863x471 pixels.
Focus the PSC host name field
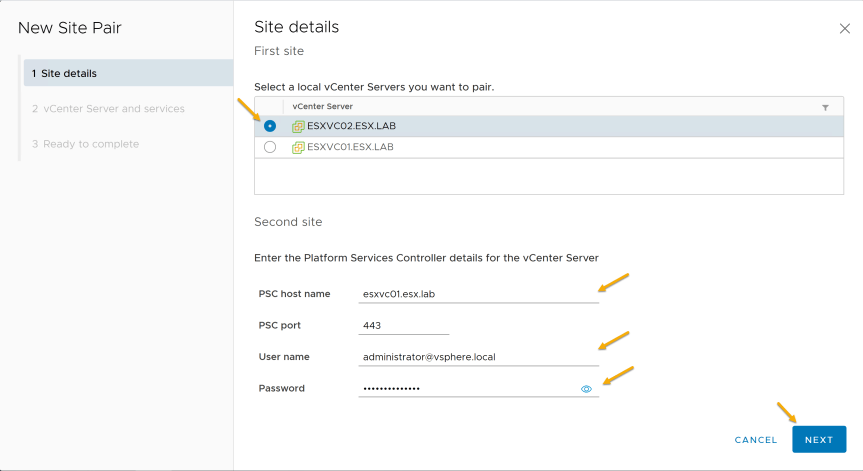click(478, 294)
